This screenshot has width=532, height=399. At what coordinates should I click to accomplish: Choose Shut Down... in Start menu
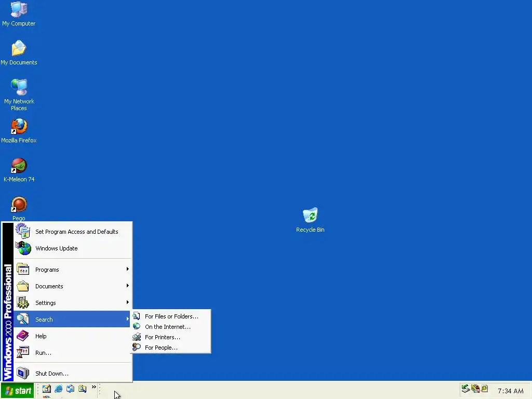(72, 374)
